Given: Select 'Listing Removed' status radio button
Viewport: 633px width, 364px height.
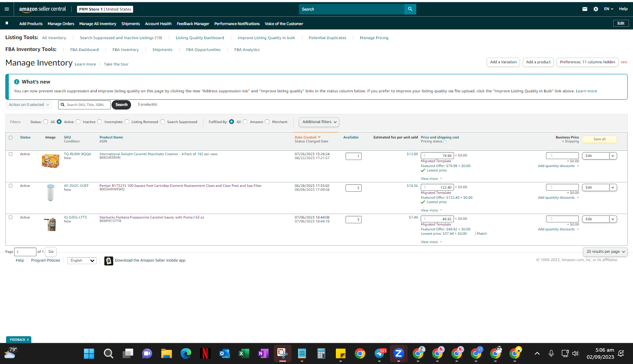Looking at the screenshot, I should (127, 122).
